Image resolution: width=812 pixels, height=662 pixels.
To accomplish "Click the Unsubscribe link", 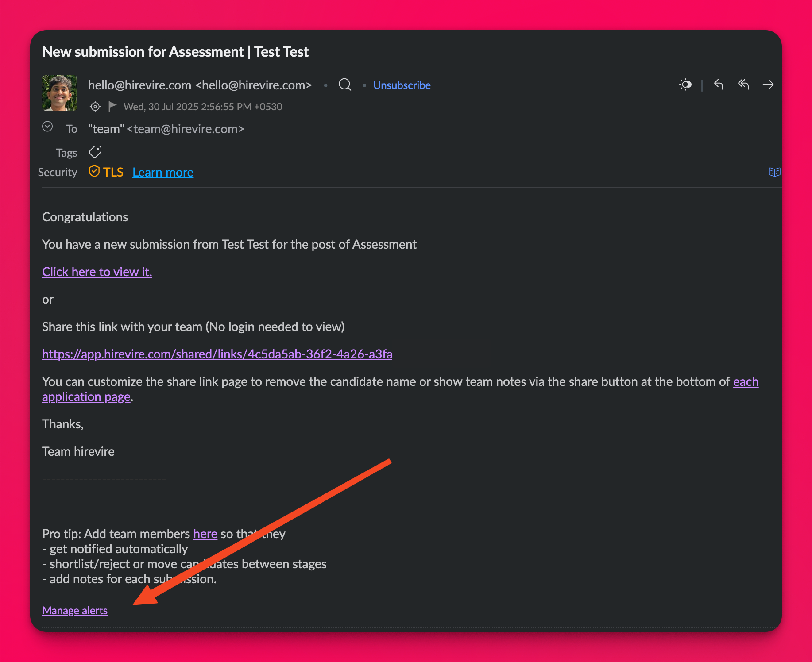I will (402, 85).
